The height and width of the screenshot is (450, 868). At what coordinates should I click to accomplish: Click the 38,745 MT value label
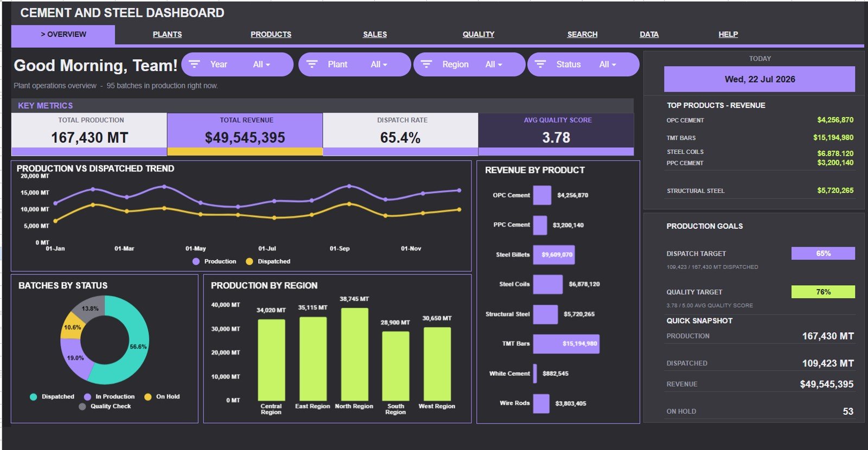pyautogui.click(x=354, y=299)
